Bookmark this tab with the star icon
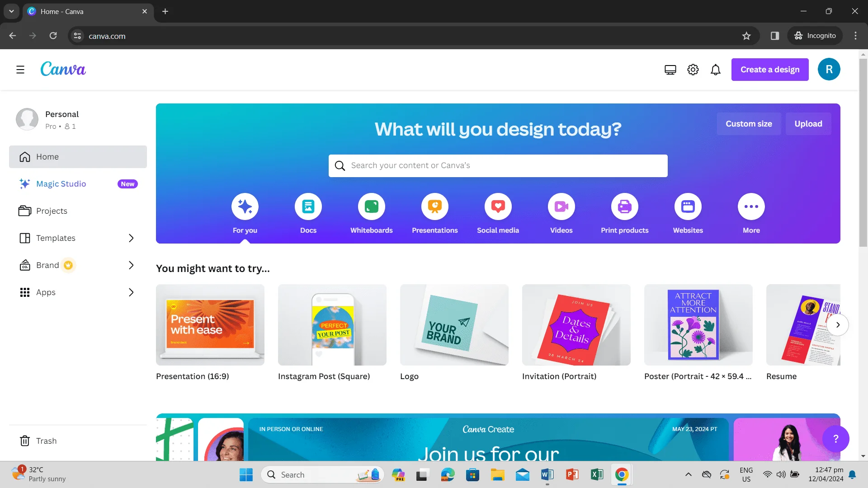The width and height of the screenshot is (868, 488). coord(746,36)
